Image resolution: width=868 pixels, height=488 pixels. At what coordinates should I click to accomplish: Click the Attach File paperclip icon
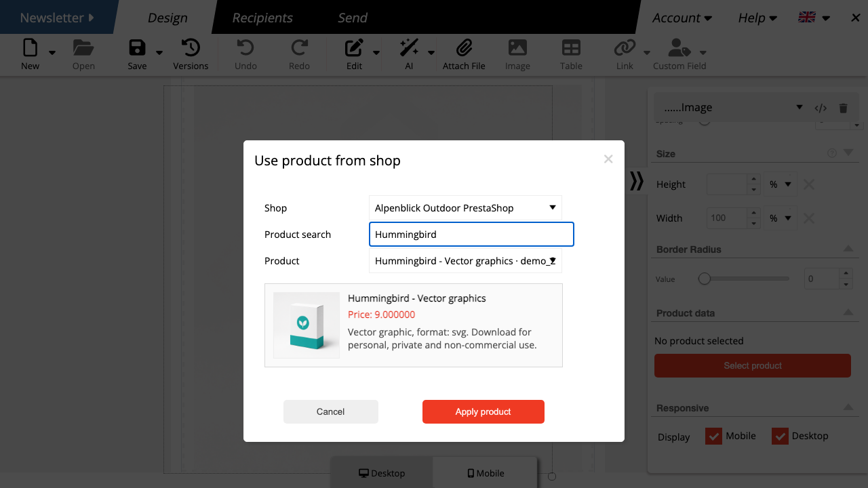pyautogui.click(x=464, y=48)
